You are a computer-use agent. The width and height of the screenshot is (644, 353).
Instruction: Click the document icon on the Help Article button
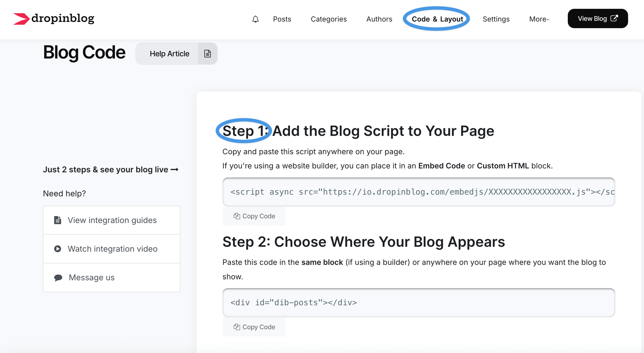point(207,53)
